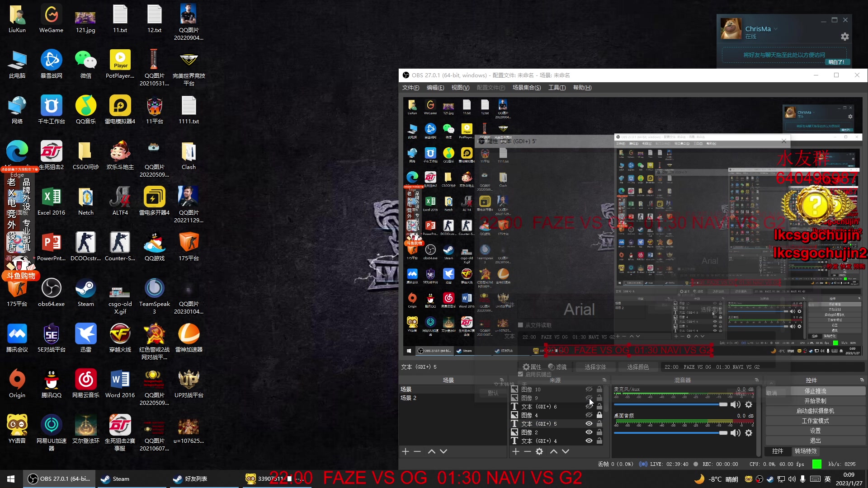Viewport: 868px width, 488px height.
Task: Click the source text field showing 22:00 FAZE VS OG
Action: (762, 367)
